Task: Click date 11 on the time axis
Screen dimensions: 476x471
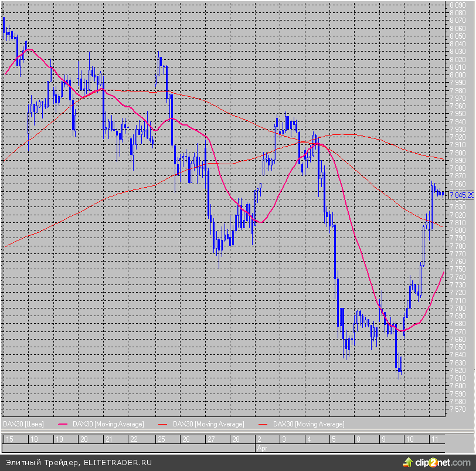Action: 434,439
